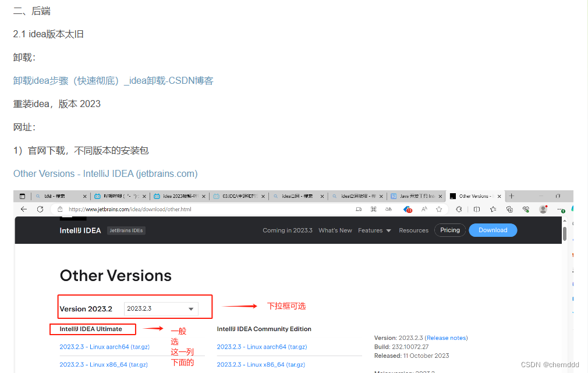Open a new browser tab with plus icon
The height and width of the screenshot is (373, 588).
tap(512, 196)
